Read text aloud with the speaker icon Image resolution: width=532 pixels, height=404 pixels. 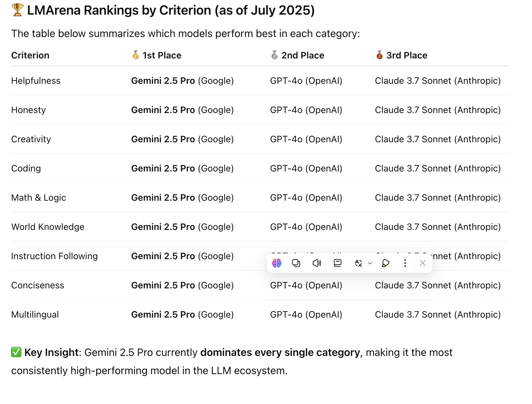[317, 263]
